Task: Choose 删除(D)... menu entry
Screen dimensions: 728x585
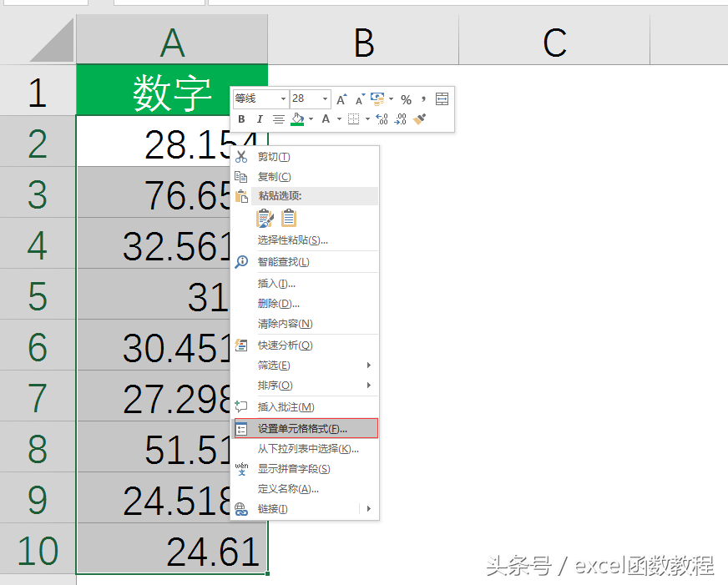Action: pos(305,304)
